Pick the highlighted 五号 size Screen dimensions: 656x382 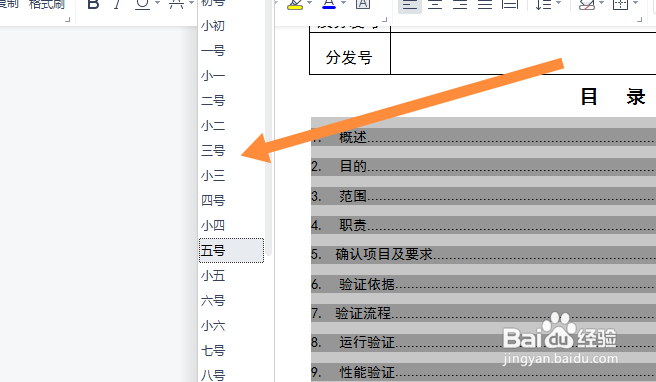tap(231, 251)
